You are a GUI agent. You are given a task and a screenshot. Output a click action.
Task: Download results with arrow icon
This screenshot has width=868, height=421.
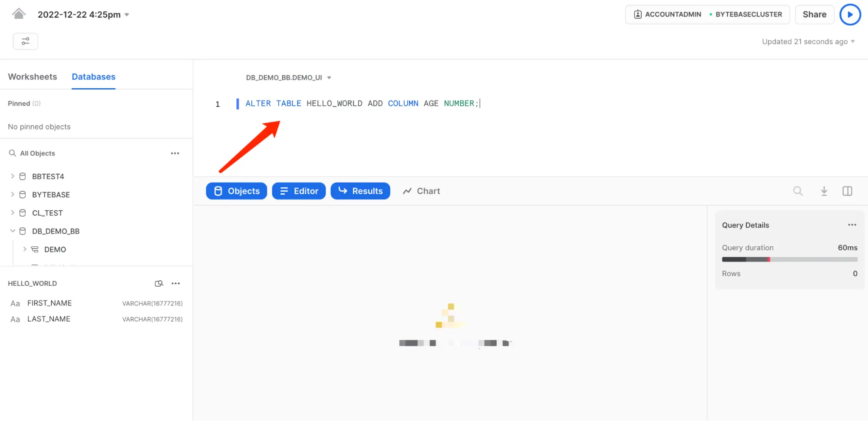pyautogui.click(x=824, y=191)
